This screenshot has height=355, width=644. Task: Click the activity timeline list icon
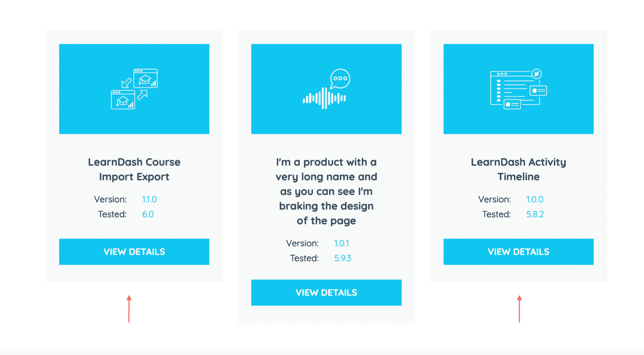tap(518, 89)
